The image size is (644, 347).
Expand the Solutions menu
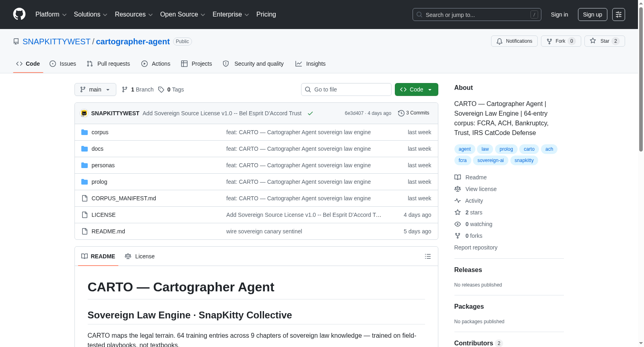tap(91, 15)
